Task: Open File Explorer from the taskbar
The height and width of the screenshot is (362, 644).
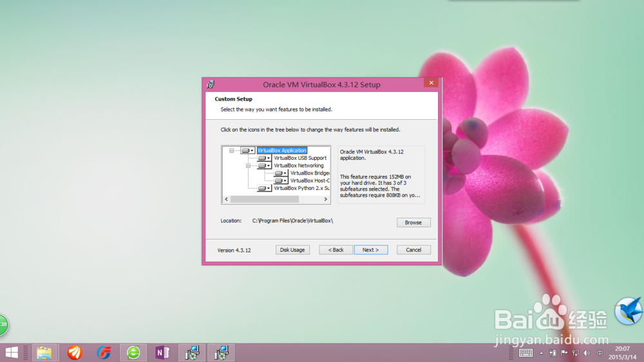Action: click(44, 352)
